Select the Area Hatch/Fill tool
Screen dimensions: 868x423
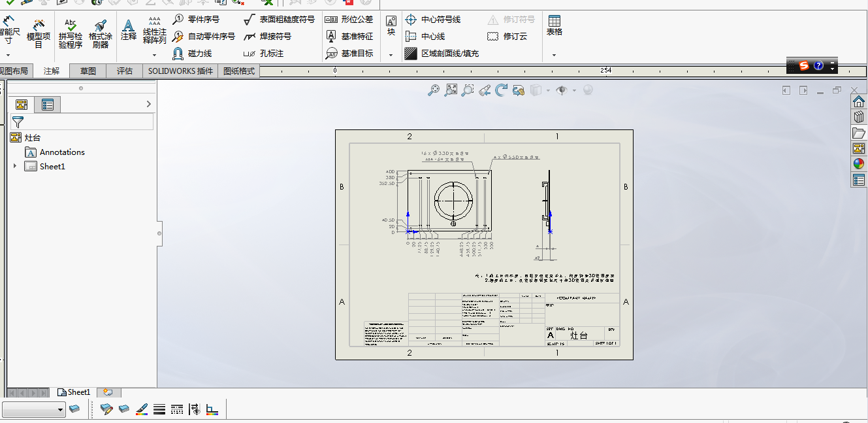tap(442, 54)
